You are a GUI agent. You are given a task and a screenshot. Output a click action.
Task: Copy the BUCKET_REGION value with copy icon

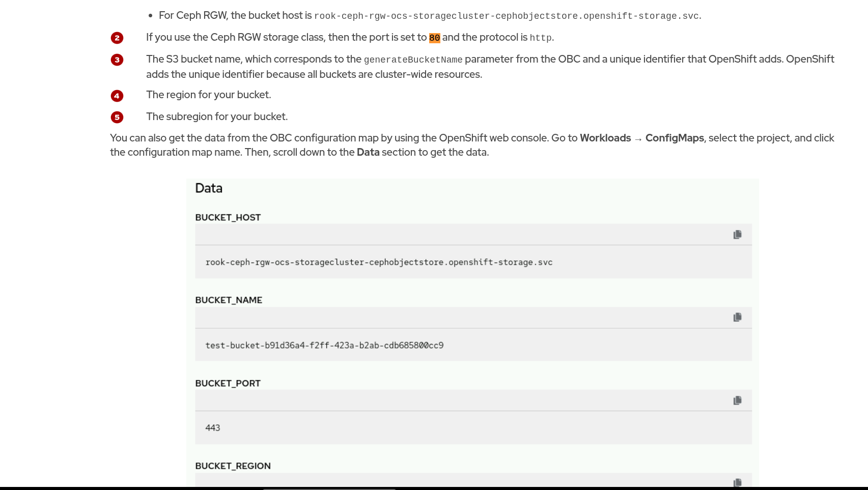(x=737, y=482)
